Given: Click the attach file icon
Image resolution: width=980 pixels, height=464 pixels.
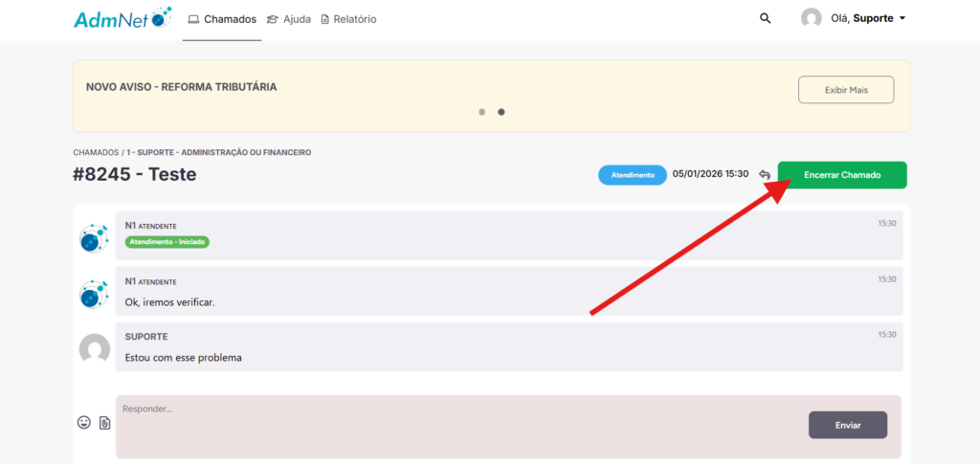Looking at the screenshot, I should [105, 423].
